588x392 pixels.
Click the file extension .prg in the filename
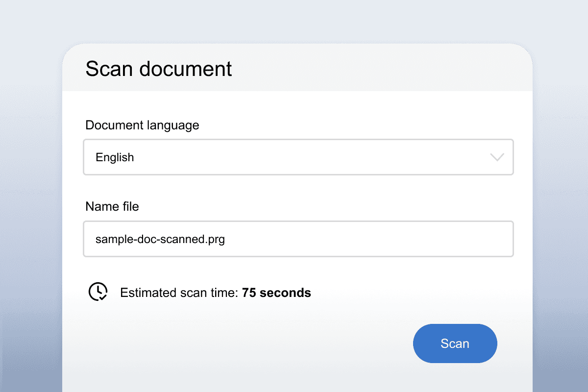[216, 239]
